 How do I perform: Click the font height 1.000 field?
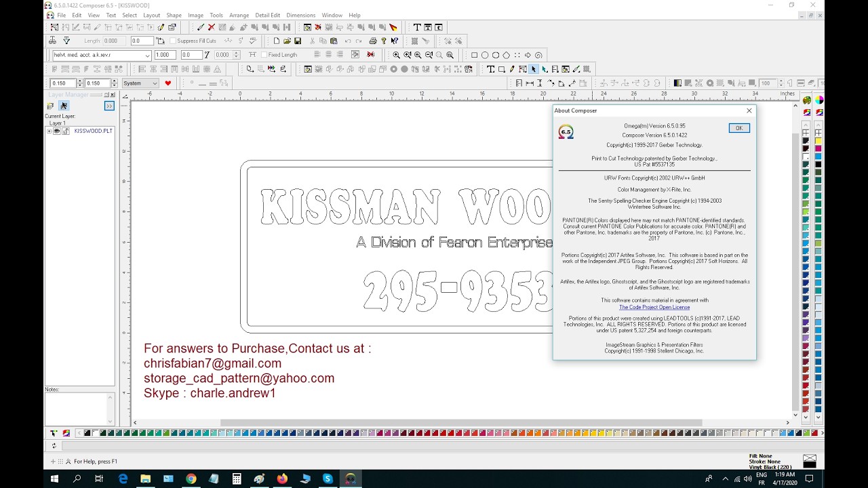click(x=165, y=55)
